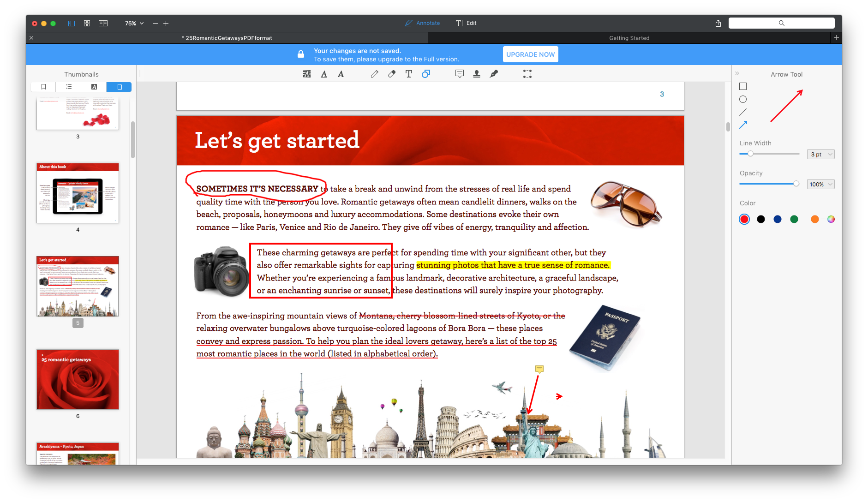Image resolution: width=868 pixels, height=502 pixels.
Task: Choose the circle shape in the sidebar
Action: [743, 99]
